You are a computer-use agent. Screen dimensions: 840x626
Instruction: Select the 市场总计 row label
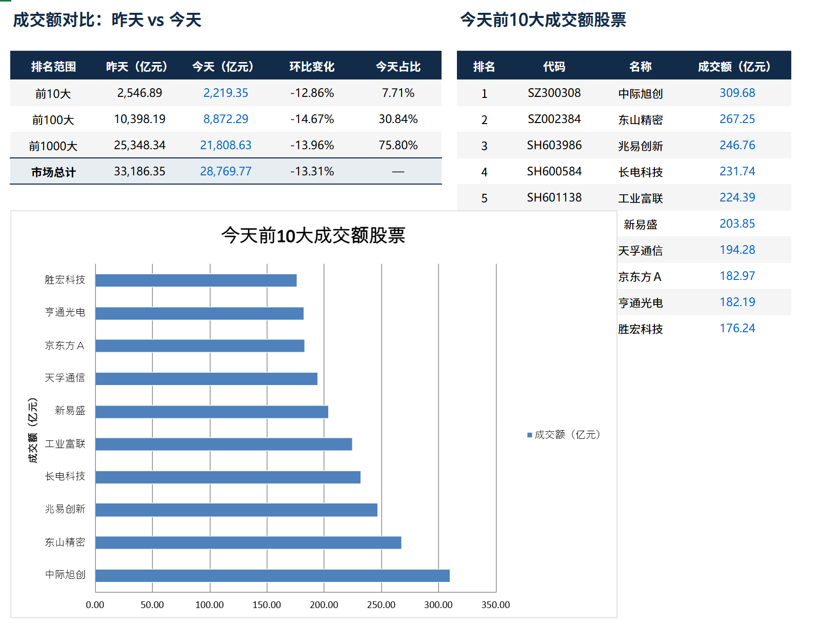click(53, 172)
